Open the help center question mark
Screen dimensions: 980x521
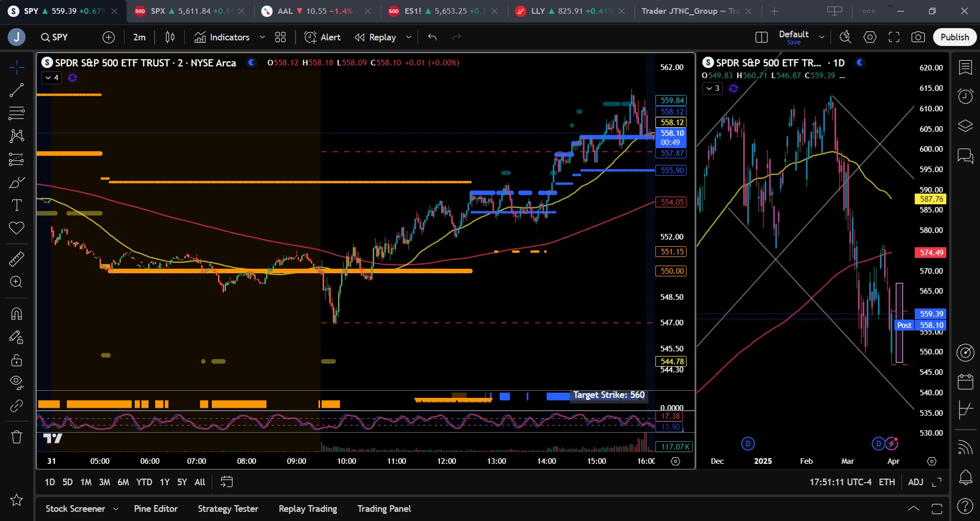pyautogui.click(x=965, y=506)
